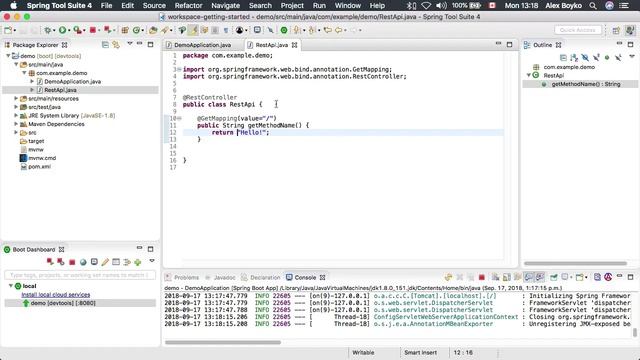Select demo [devtools] [:8080] in Boot Dashboard
640x360 pixels.
[80, 303]
